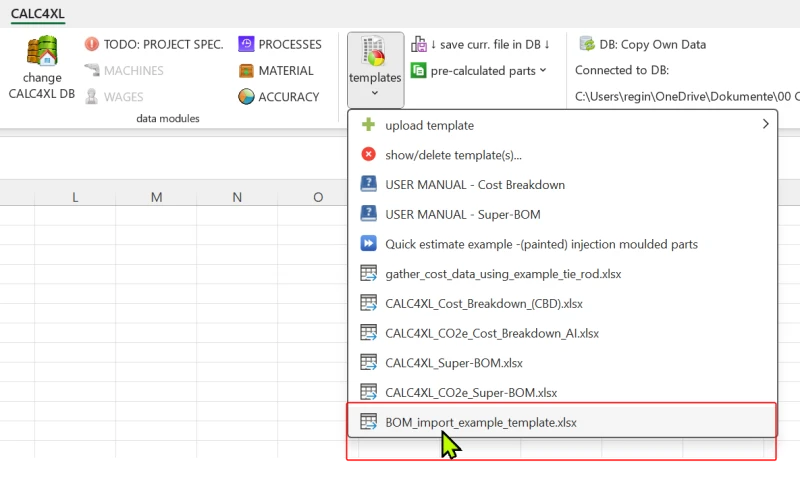Click the ACCURACY pie chart icon
This screenshot has height=482, width=800.
point(246,96)
